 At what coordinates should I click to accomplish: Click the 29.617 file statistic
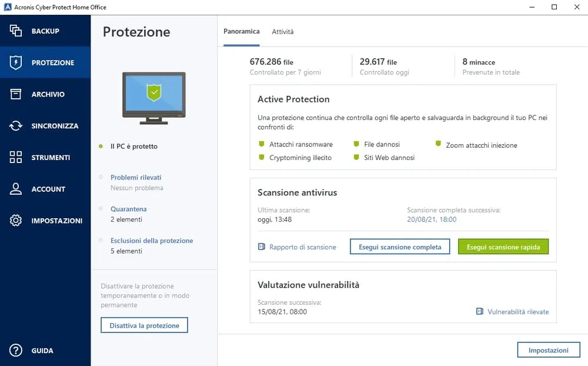click(378, 62)
